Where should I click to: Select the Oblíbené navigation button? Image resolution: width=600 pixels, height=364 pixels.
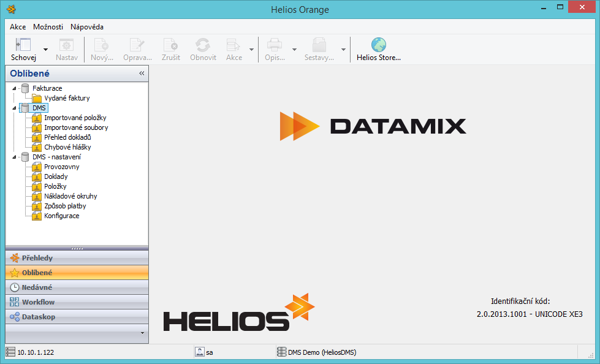click(37, 273)
